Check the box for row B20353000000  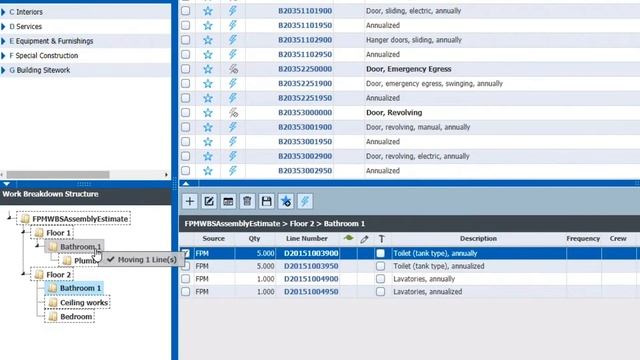click(185, 112)
